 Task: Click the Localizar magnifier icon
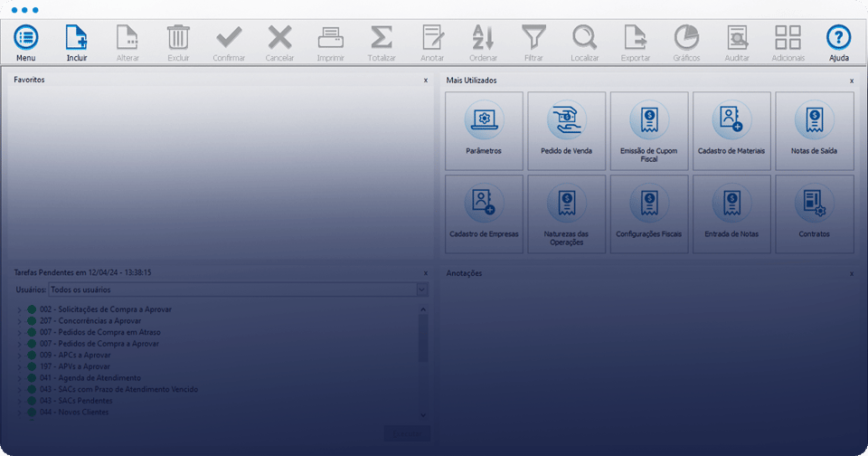tap(585, 38)
